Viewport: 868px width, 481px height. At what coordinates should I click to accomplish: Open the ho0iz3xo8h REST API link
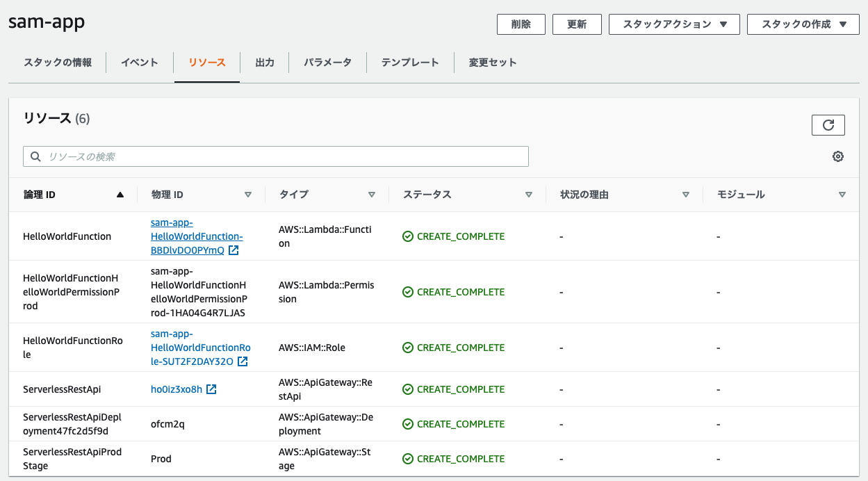177,389
